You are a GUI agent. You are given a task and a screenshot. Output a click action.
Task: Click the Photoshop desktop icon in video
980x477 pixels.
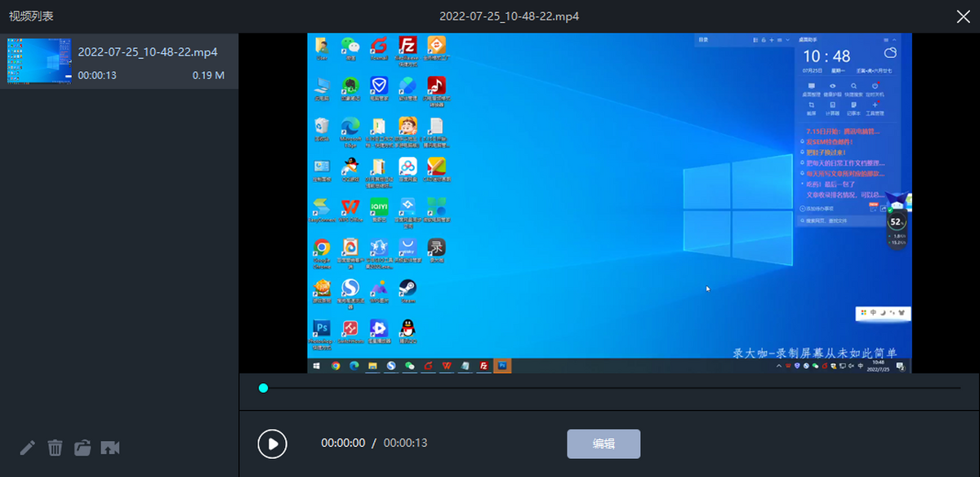322,328
